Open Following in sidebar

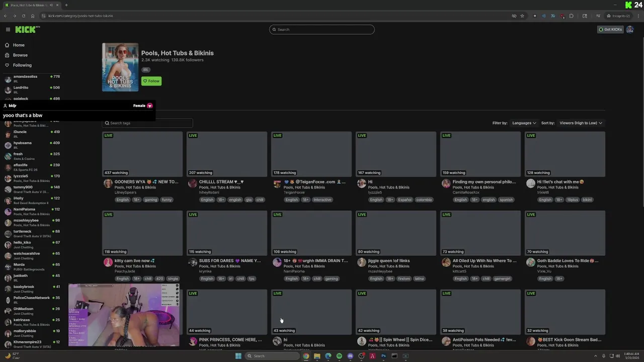[22, 65]
